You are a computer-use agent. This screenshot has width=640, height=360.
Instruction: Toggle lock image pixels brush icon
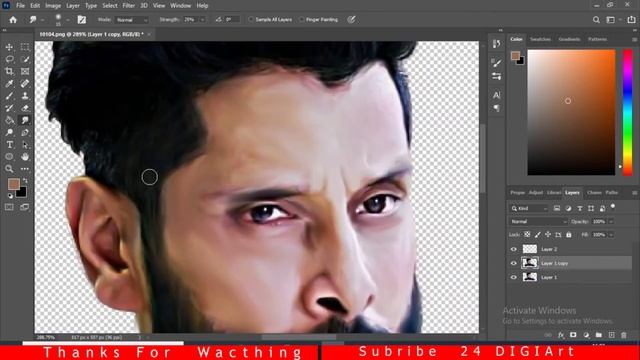point(538,235)
